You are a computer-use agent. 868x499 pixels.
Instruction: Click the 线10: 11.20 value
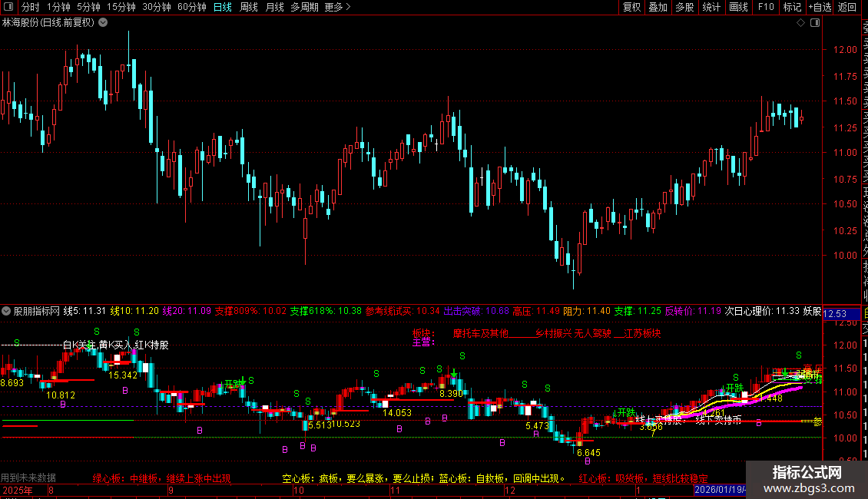[x=134, y=311]
